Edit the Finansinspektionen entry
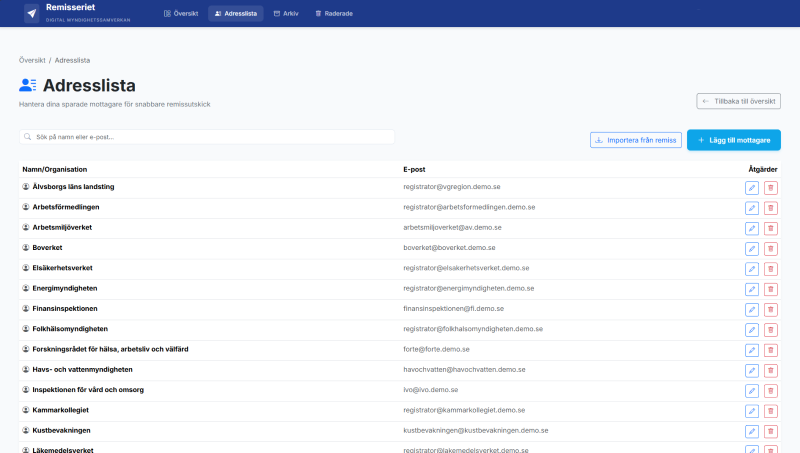This screenshot has height=453, width=800. click(752, 309)
